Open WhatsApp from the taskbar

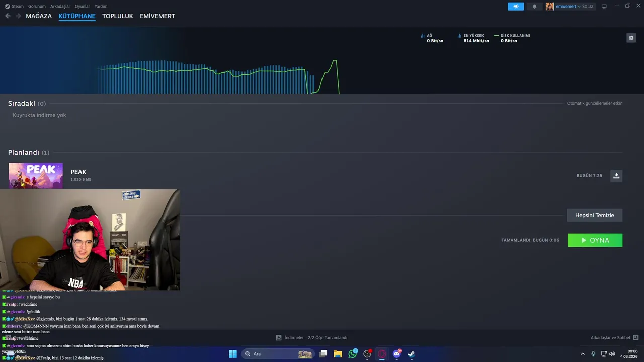[x=353, y=354]
